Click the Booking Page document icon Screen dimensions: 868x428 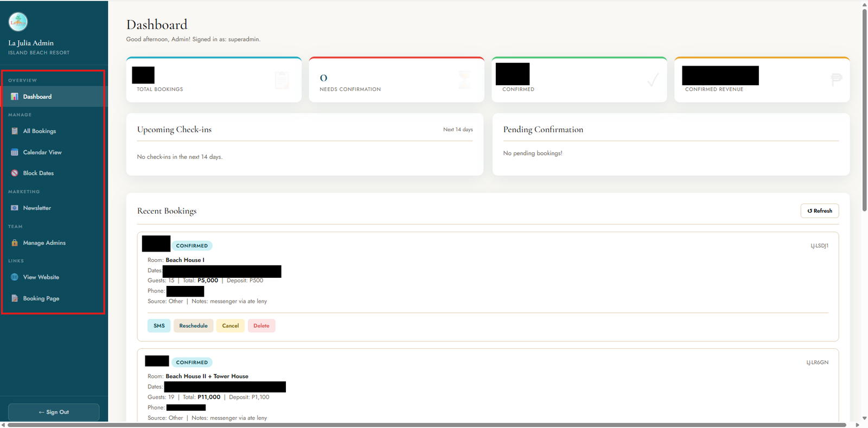(15, 298)
